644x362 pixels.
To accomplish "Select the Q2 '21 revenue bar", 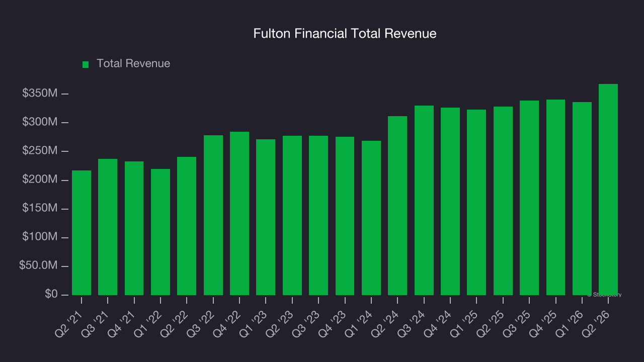I will 82,233.
